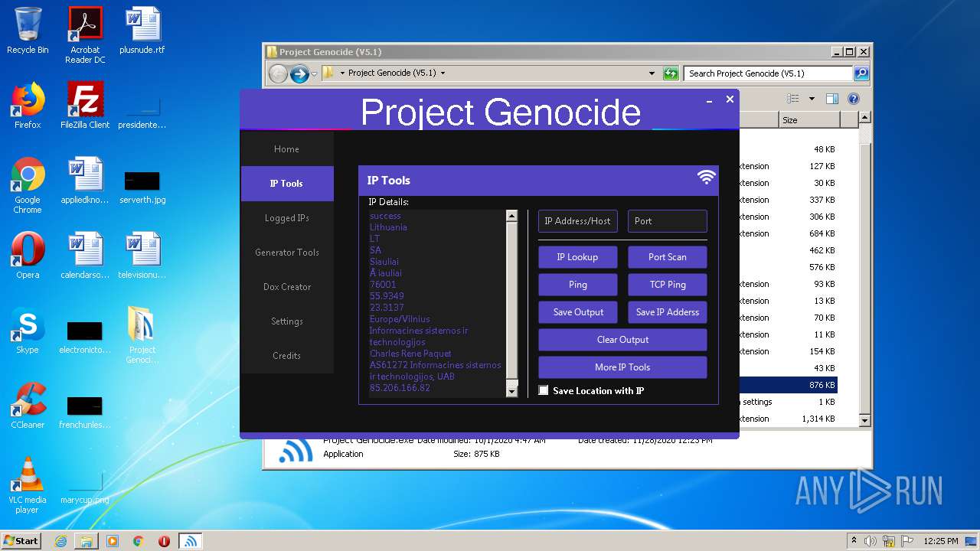This screenshot has width=980, height=551.
Task: Launch Google Chrome desktop shortcut
Action: point(28,186)
